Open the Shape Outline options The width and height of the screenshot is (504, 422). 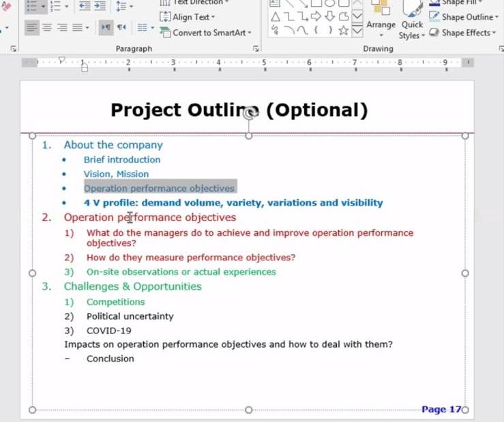tap(463, 17)
